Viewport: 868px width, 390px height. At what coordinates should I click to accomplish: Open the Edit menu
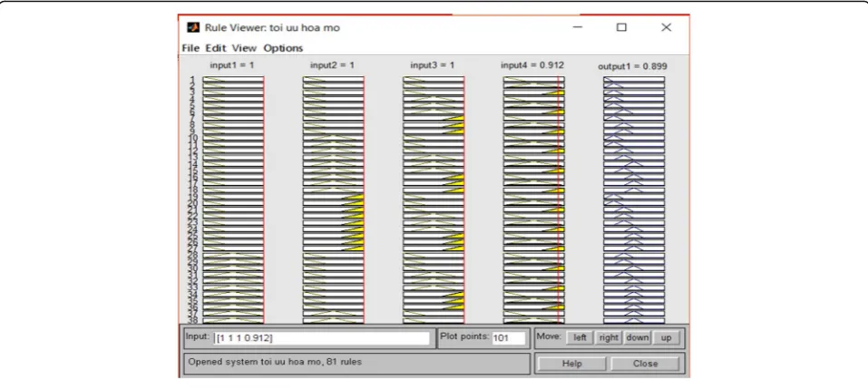click(x=215, y=48)
